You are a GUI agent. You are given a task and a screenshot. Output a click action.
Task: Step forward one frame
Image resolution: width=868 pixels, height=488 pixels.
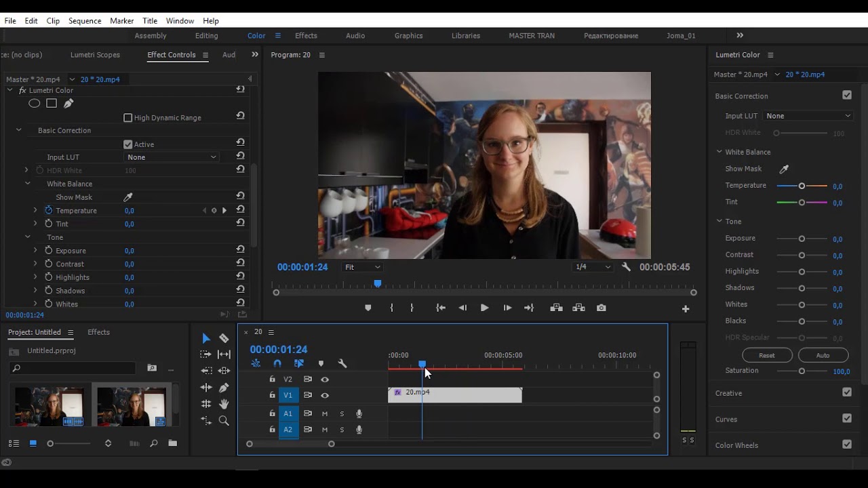click(x=507, y=308)
